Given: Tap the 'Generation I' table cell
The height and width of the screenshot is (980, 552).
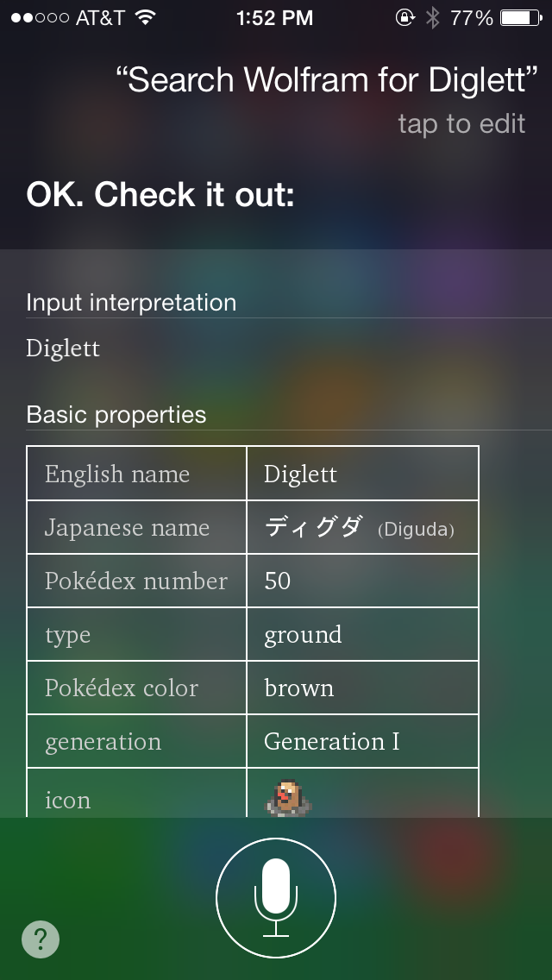Looking at the screenshot, I should (x=332, y=741).
